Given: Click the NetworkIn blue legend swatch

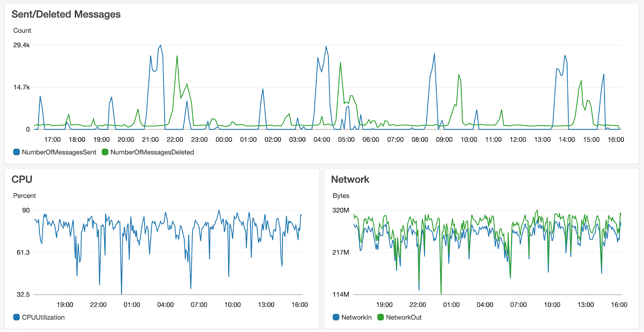Looking at the screenshot, I should pyautogui.click(x=336, y=317).
